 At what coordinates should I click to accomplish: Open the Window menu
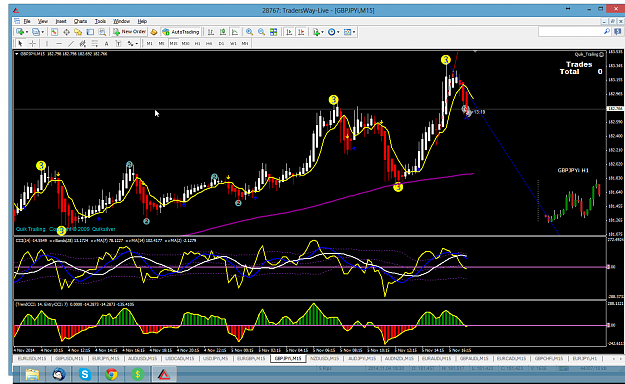121,21
